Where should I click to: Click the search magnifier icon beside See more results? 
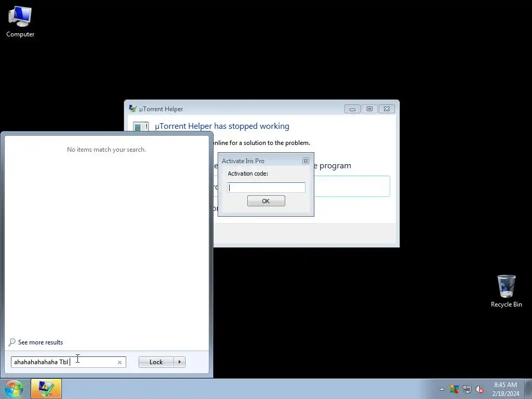click(x=12, y=342)
